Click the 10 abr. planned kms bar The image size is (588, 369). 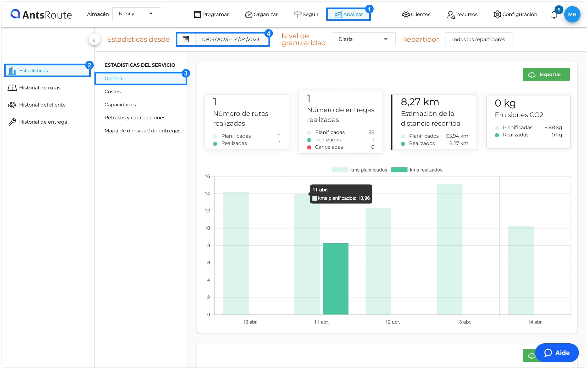click(x=236, y=253)
